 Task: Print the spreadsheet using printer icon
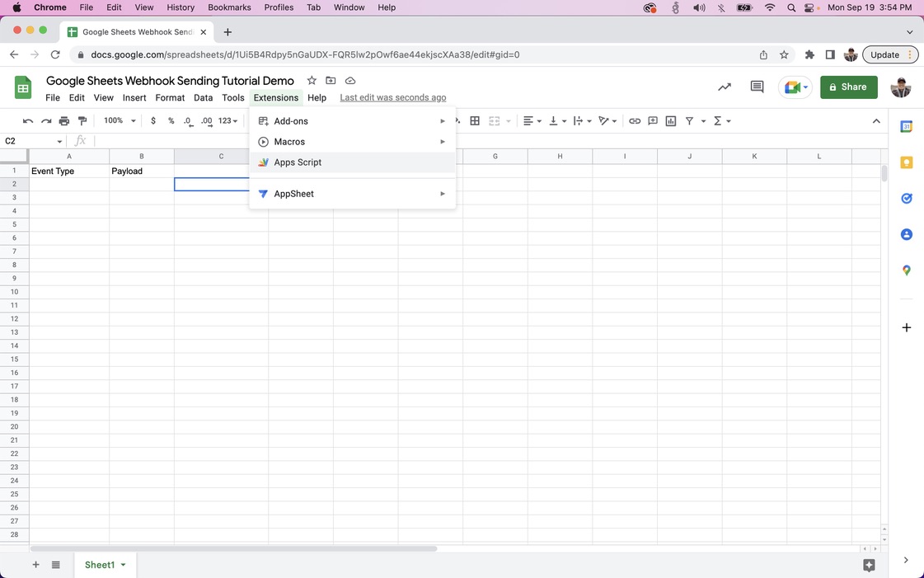point(64,120)
